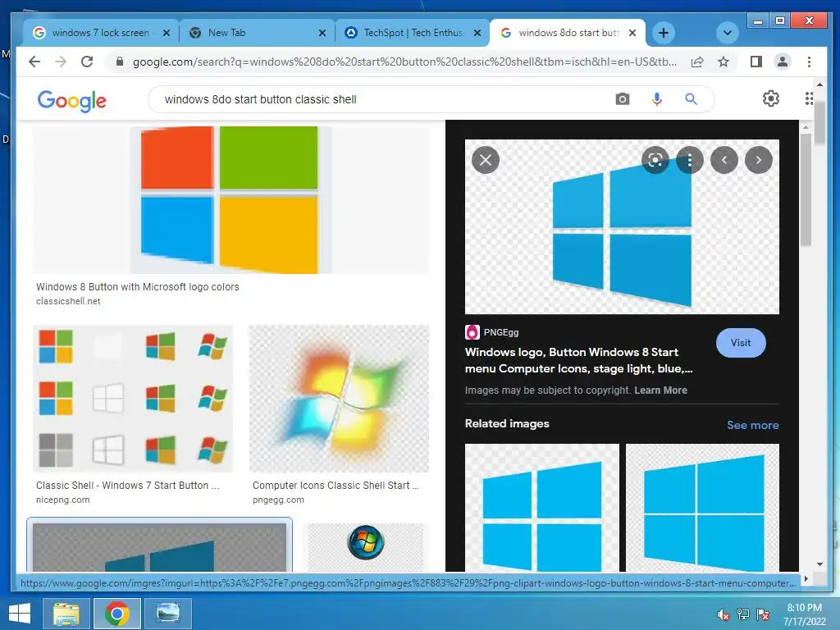Click the forward navigation arrow
Image resolution: width=840 pixels, height=630 pixels.
(x=61, y=62)
